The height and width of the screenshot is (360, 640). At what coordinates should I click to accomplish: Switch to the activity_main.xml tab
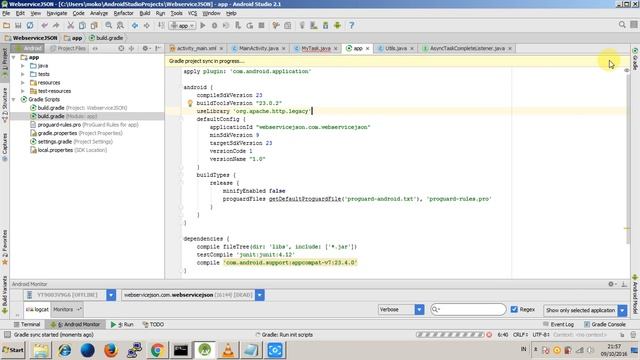click(x=196, y=48)
